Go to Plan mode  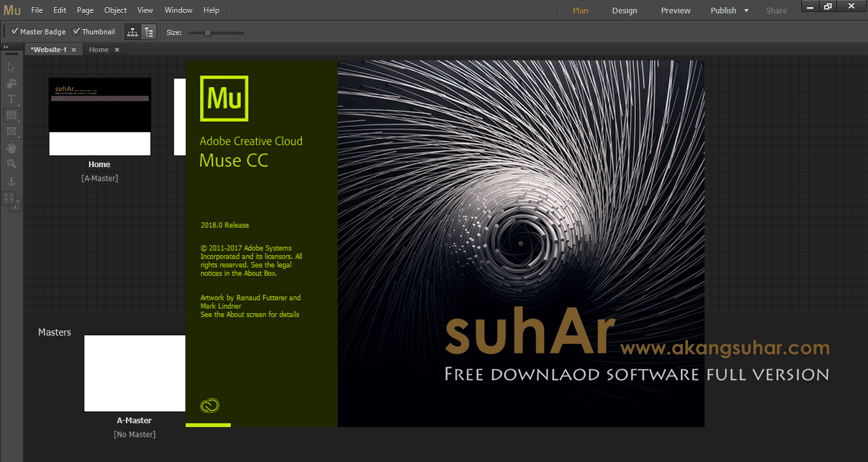(581, 11)
